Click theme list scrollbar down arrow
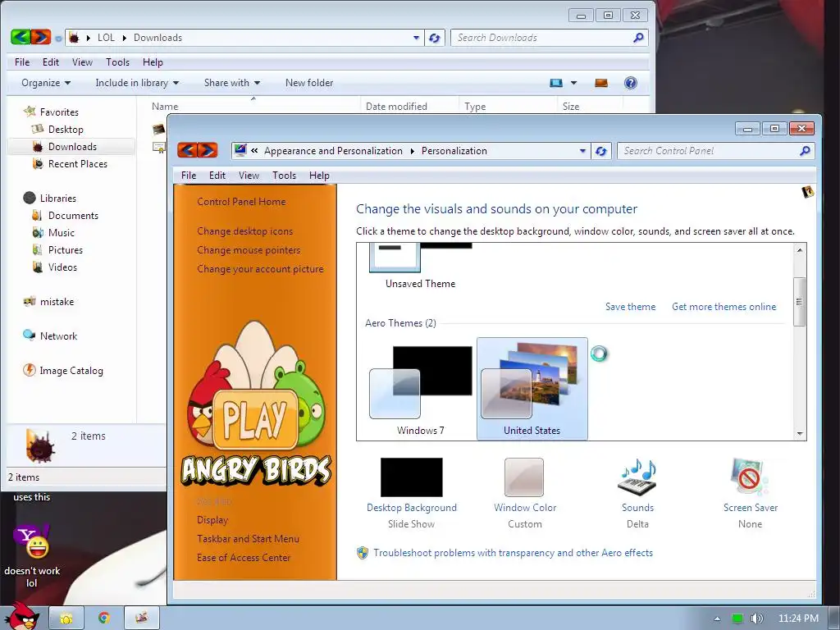 pos(800,434)
